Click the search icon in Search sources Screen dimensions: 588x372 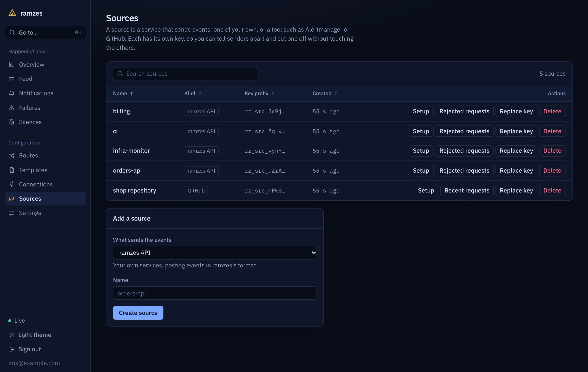pos(120,74)
